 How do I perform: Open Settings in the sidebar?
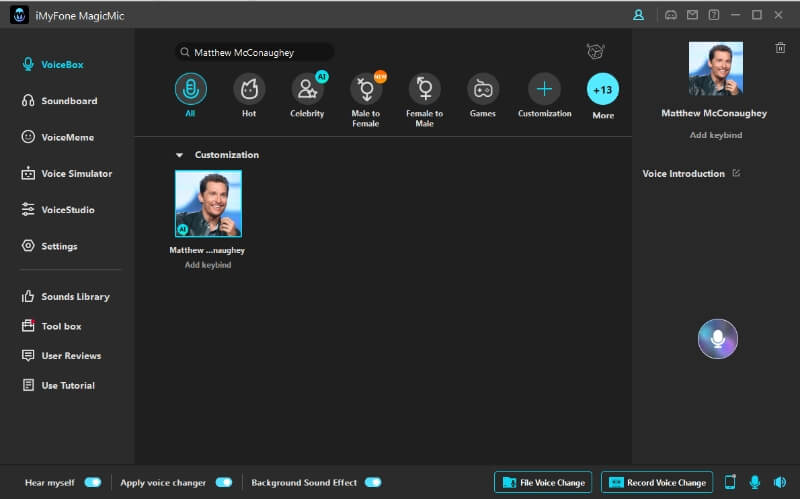(x=49, y=246)
